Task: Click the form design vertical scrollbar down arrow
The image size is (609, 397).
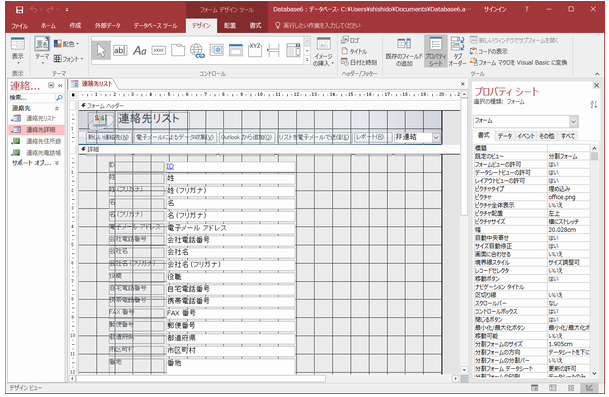Action: pos(464,370)
